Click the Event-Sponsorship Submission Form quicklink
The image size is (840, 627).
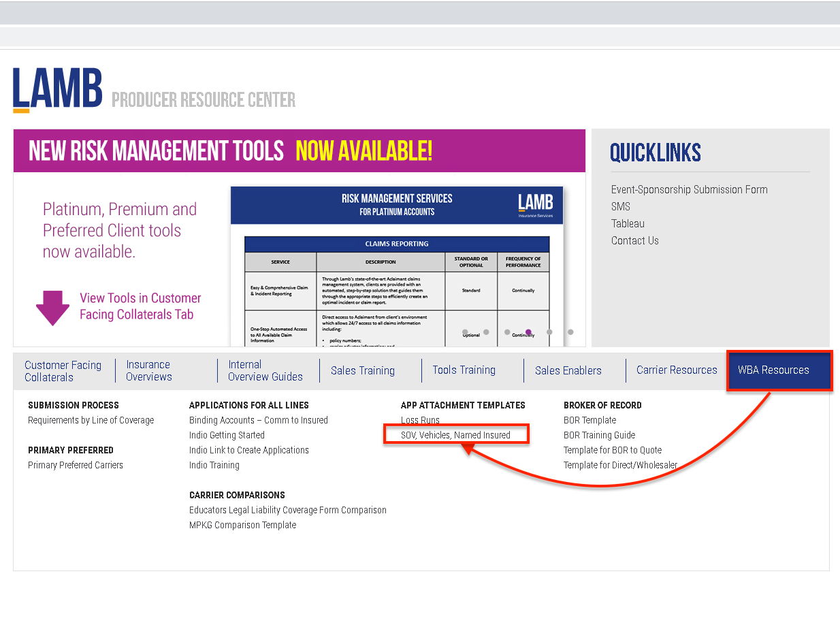click(689, 190)
